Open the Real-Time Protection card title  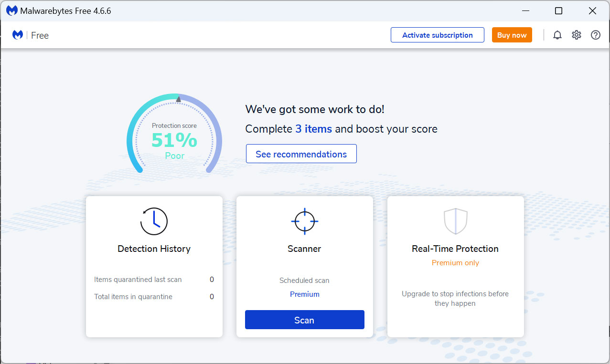(x=455, y=249)
